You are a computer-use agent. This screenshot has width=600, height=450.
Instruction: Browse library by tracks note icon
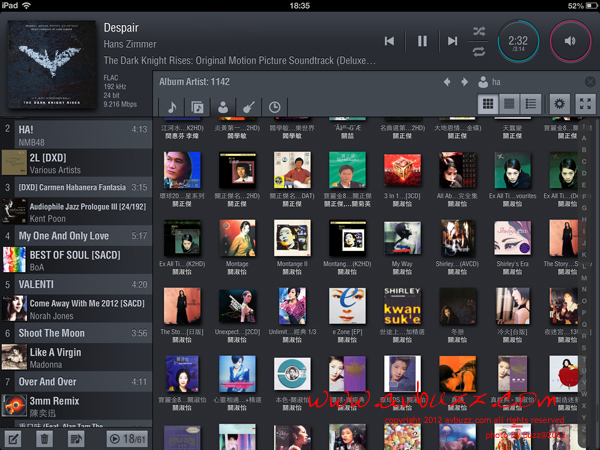coord(171,106)
